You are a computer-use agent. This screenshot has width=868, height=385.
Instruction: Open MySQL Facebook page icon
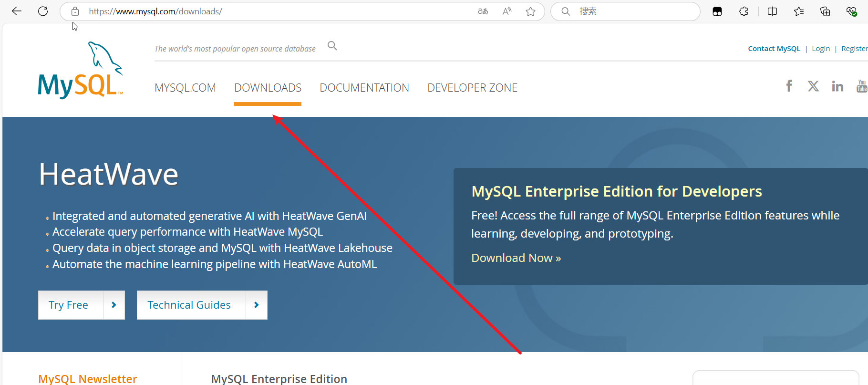pyautogui.click(x=789, y=86)
